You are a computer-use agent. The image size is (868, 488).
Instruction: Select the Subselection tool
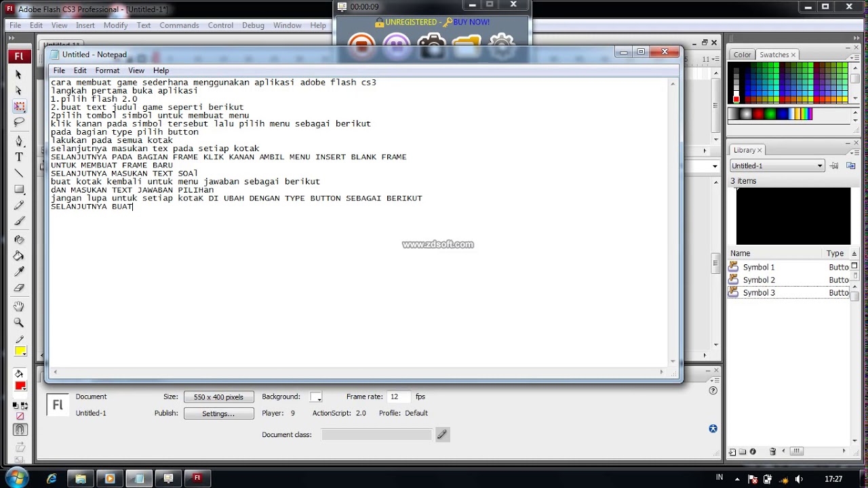(19, 91)
